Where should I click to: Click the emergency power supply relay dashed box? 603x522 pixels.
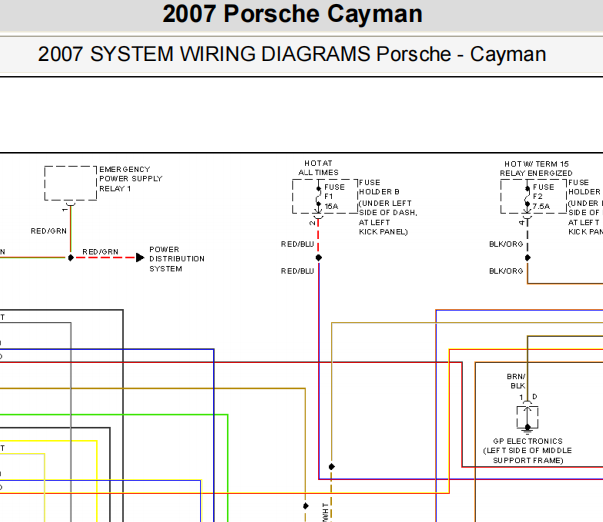pos(70,183)
